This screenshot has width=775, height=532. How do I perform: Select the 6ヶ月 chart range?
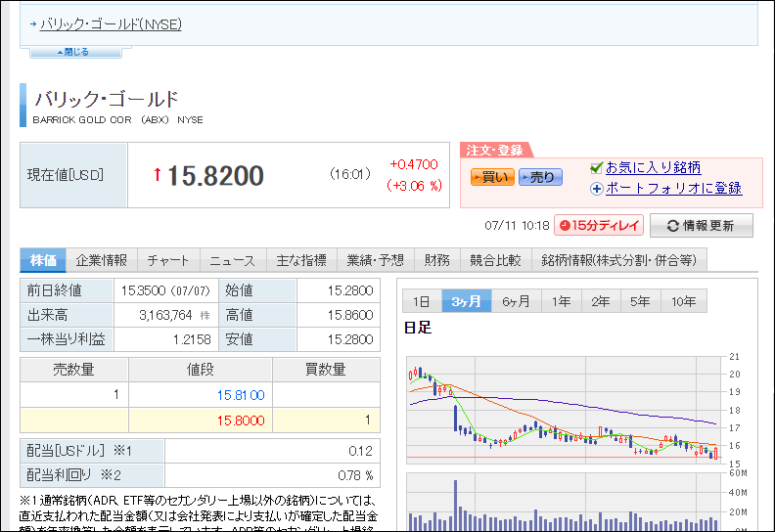(516, 301)
